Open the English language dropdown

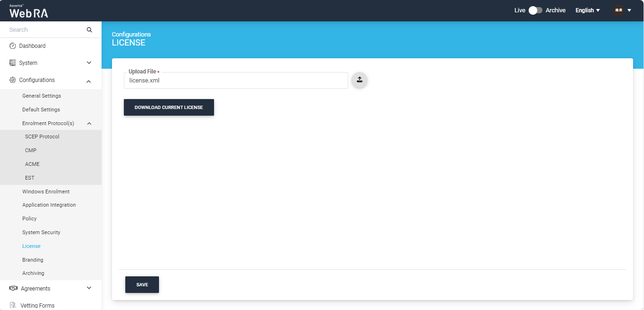[x=588, y=10]
